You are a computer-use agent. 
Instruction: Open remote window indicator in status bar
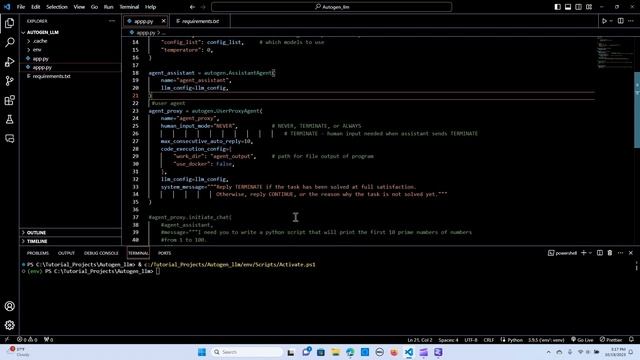(7, 340)
